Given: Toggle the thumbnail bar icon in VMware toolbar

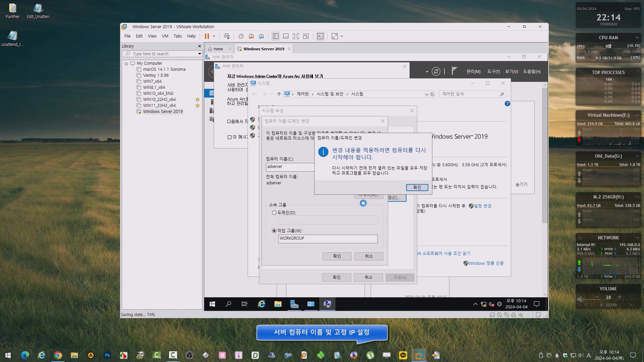Looking at the screenshot, I should click(286, 36).
